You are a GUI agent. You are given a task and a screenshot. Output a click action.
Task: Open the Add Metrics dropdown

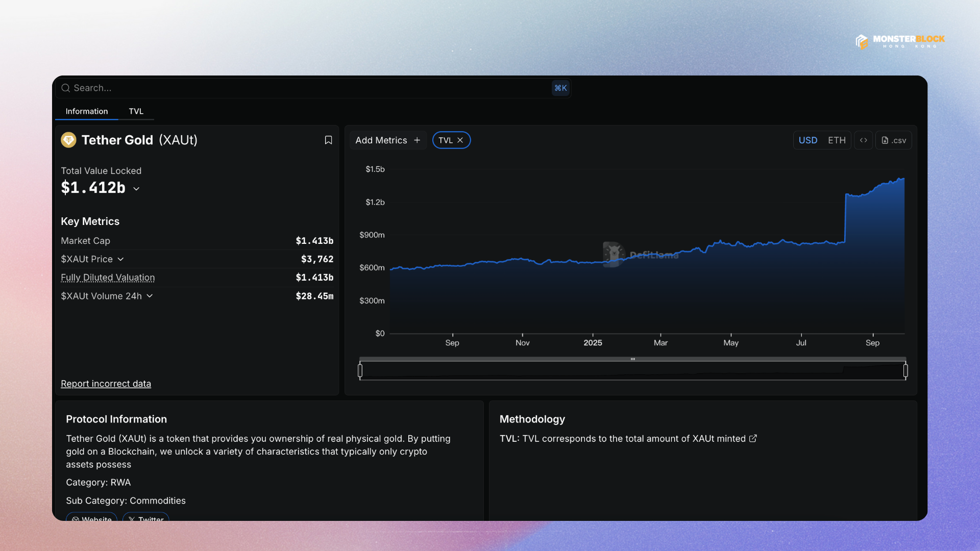388,140
